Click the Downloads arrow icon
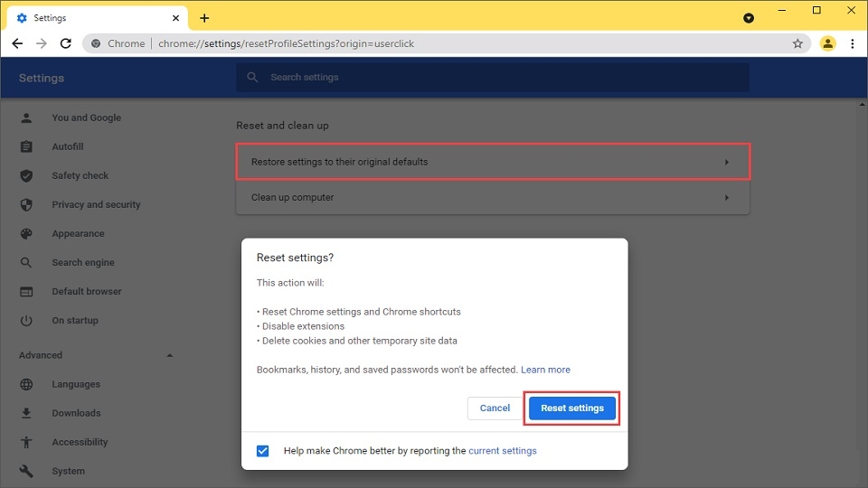 click(26, 413)
